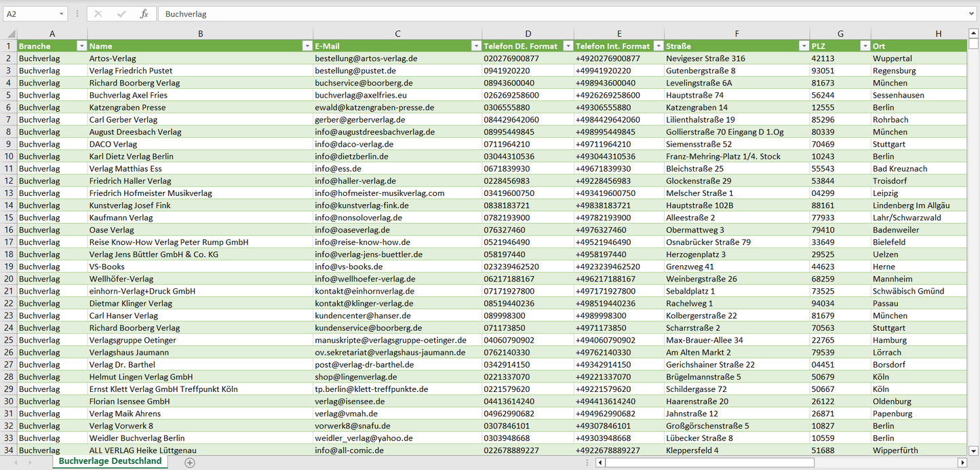
Task: Add a new sheet with the plus icon
Action: [190, 463]
